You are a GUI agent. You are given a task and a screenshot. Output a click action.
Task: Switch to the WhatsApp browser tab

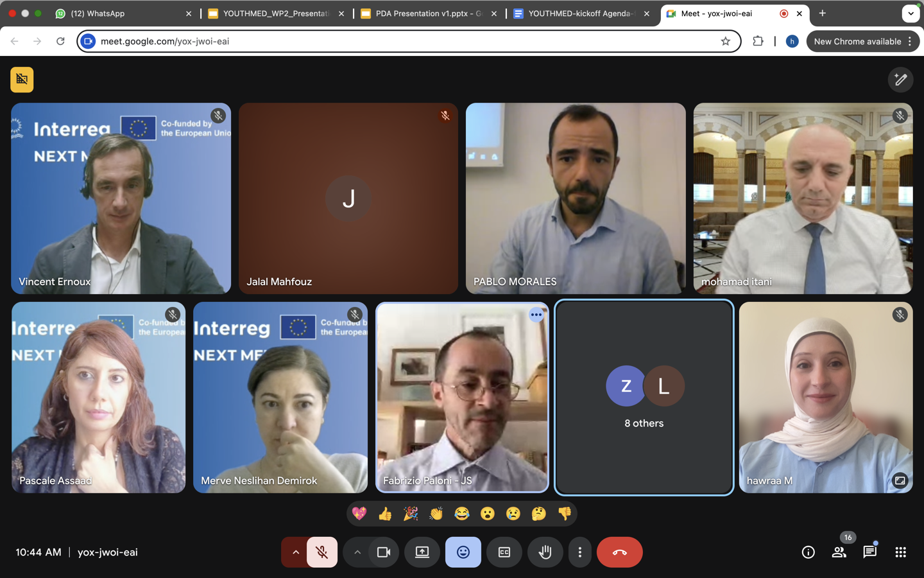(122, 13)
